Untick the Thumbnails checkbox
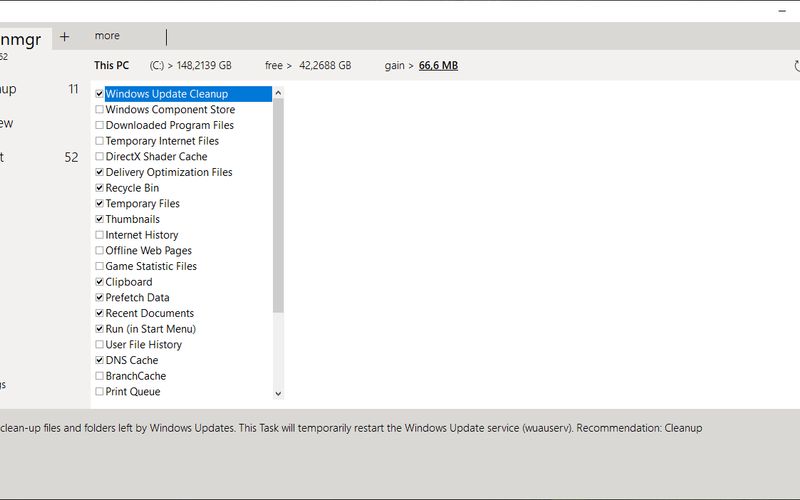 click(99, 219)
